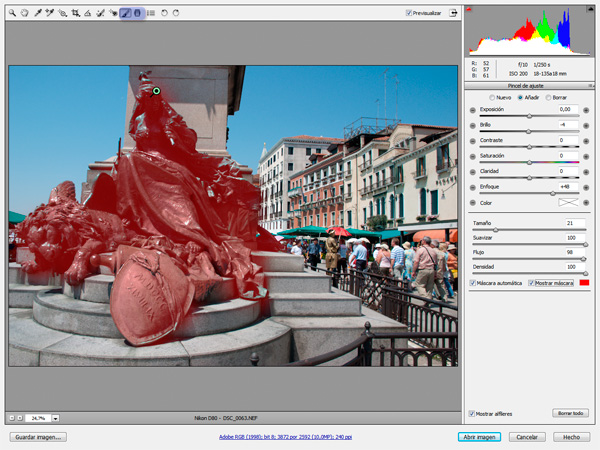
Task: Select the Añadir radio button
Action: point(520,98)
